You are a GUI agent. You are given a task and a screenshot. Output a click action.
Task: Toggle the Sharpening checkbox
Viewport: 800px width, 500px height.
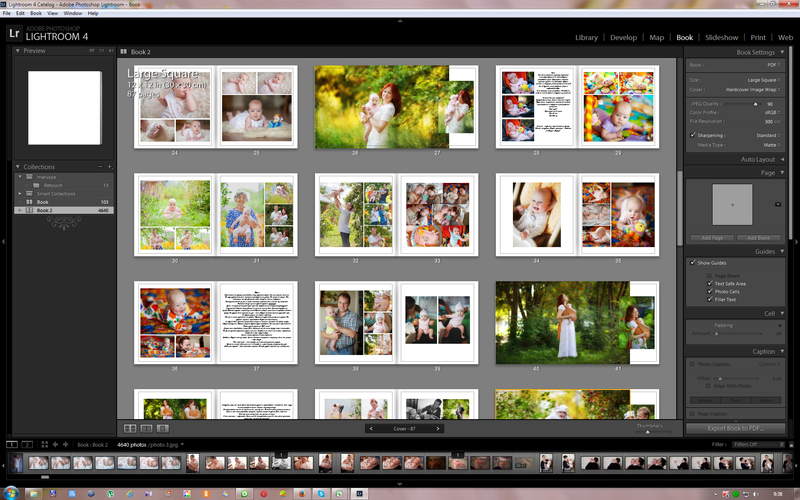694,135
